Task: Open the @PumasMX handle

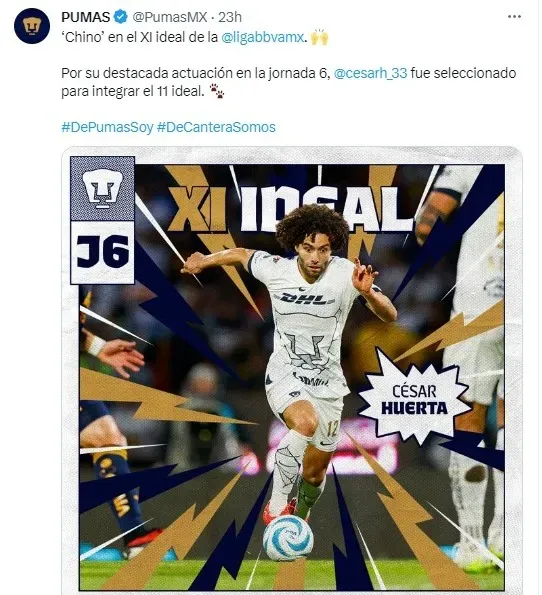Action: pos(170,17)
